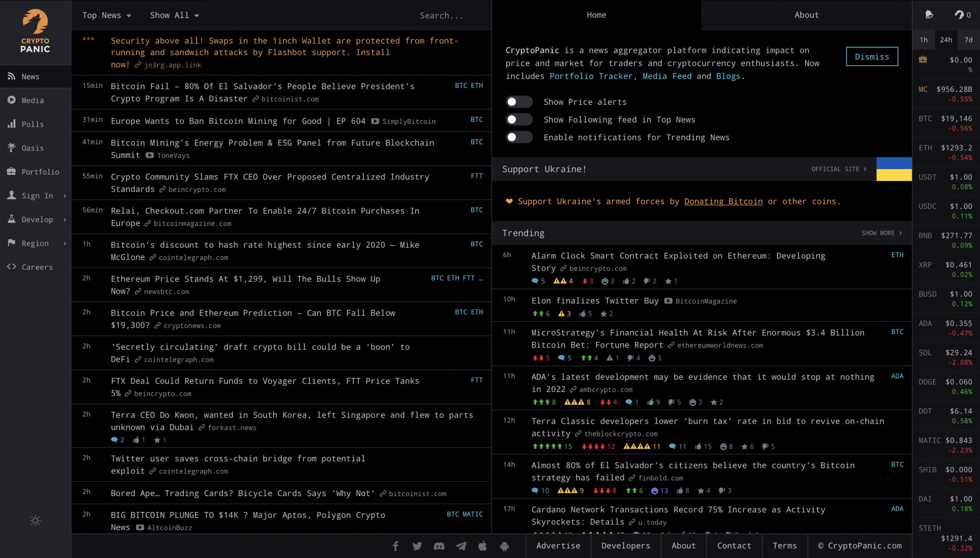Open the Terms footer link
This screenshot has width=980, height=558.
(x=784, y=546)
